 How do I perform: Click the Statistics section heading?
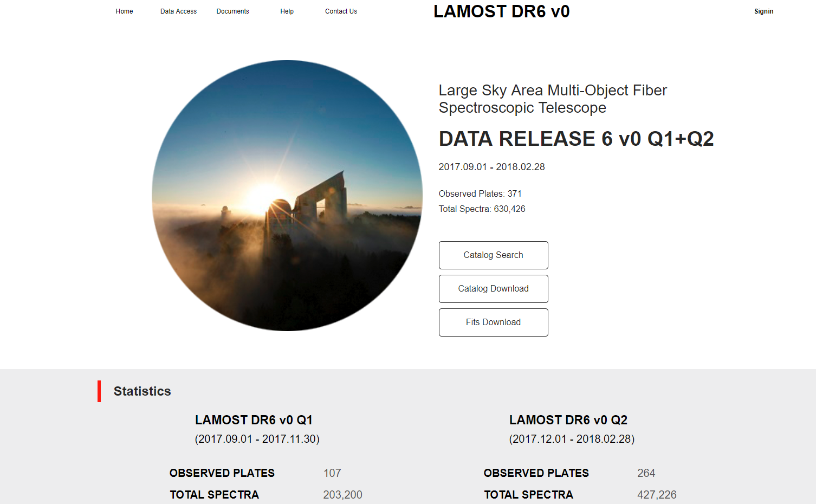point(142,391)
